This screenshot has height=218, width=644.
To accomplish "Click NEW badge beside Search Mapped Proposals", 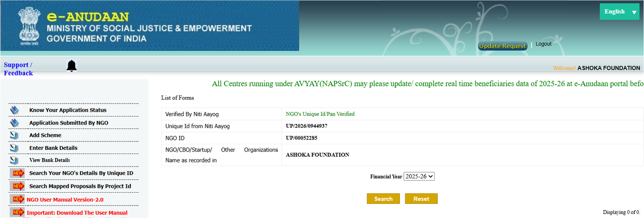I will point(18,186).
